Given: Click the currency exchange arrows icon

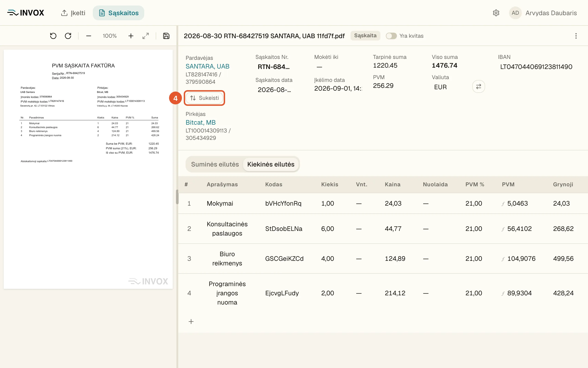Looking at the screenshot, I should [478, 86].
